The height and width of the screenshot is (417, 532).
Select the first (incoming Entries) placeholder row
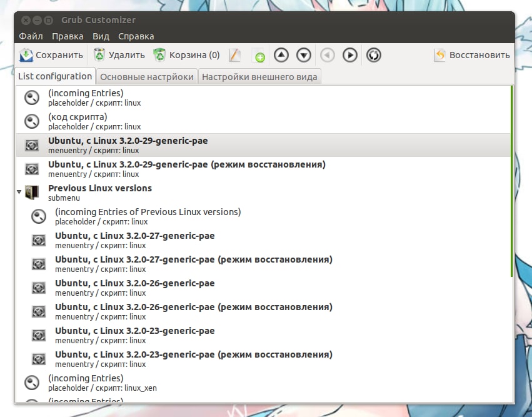tap(263, 98)
